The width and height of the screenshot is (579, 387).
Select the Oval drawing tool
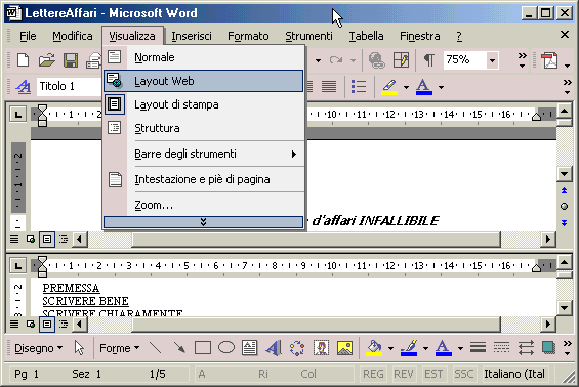226,347
